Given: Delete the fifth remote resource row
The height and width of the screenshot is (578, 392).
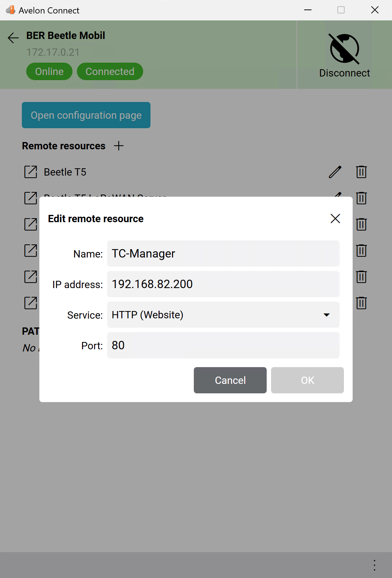Looking at the screenshot, I should 361,277.
